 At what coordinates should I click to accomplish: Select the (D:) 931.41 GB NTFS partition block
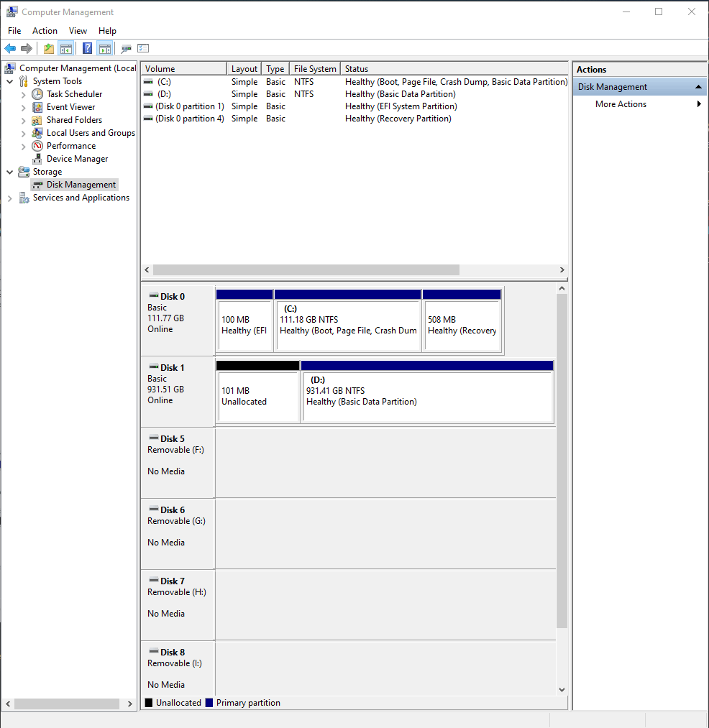pos(427,392)
